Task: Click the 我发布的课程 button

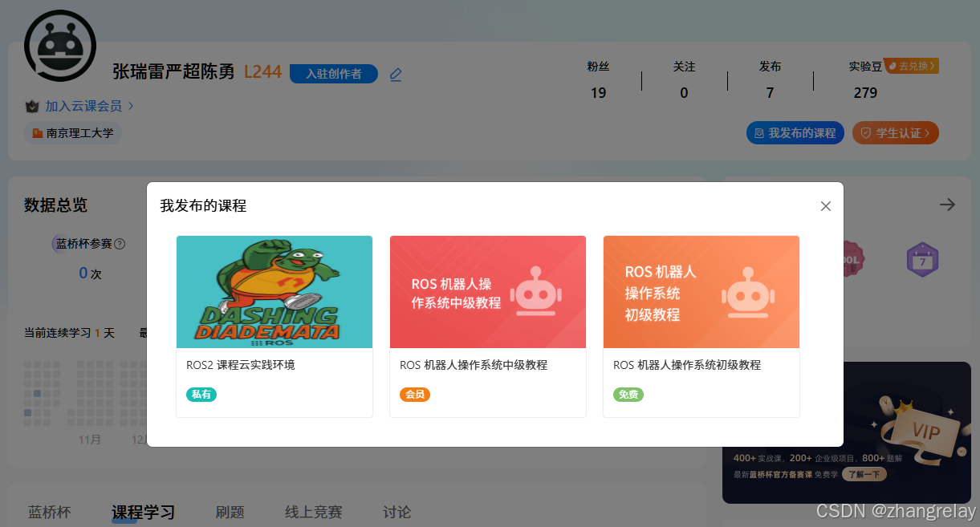Action: 795,133
